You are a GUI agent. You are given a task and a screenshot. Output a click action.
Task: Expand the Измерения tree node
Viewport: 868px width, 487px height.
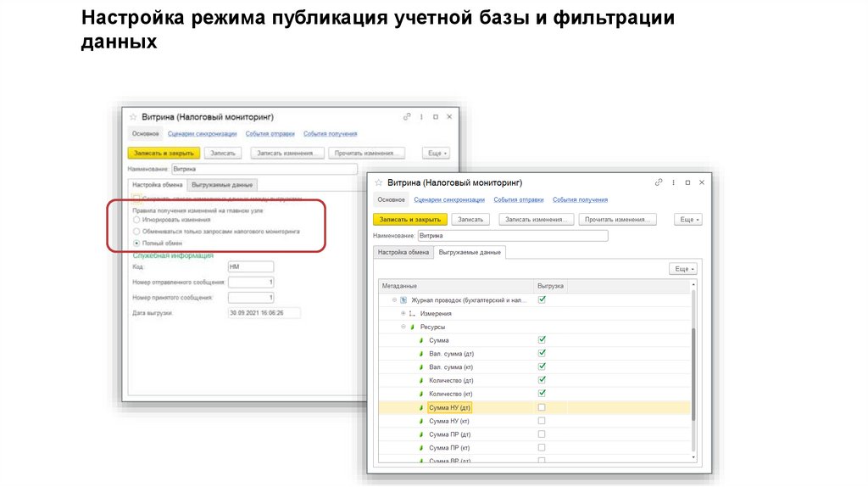(x=403, y=314)
